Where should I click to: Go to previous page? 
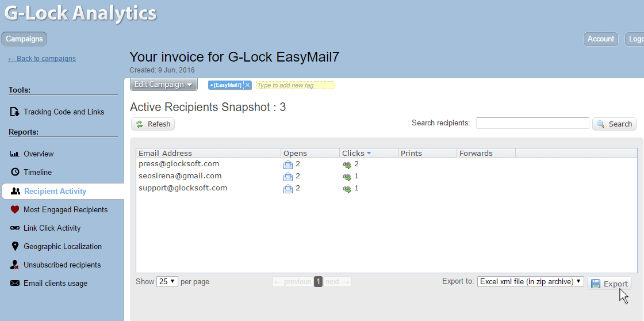pos(292,281)
